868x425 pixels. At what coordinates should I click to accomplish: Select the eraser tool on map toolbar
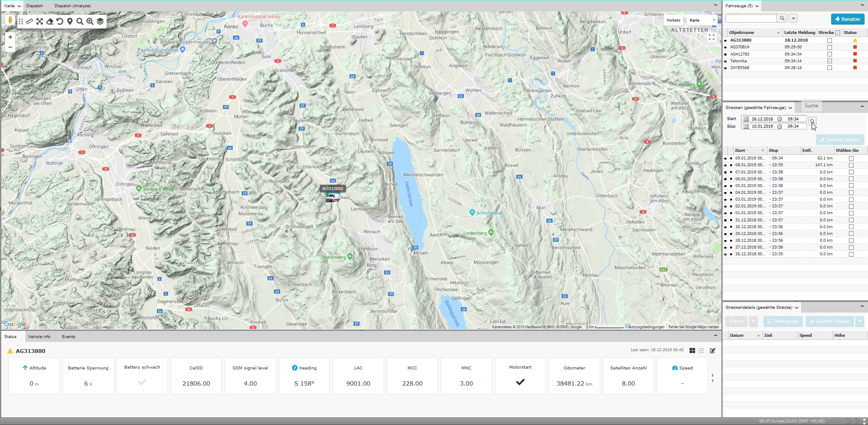[x=50, y=21]
